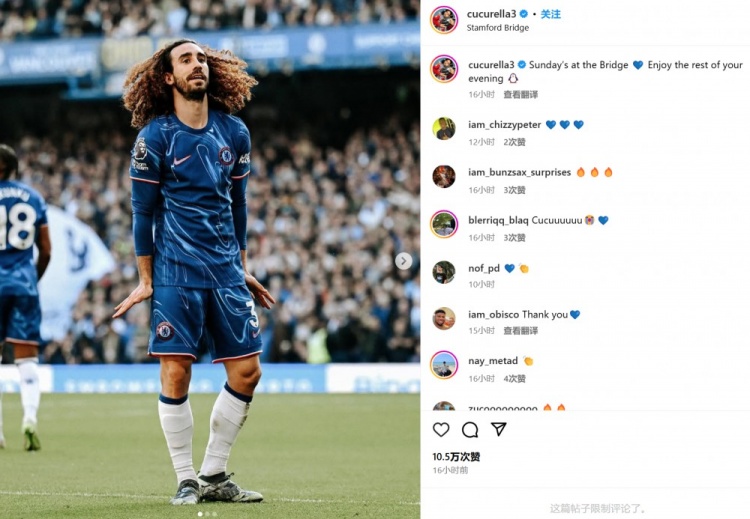Screen dimensions: 750x519
Task: Open Stamford Bridge location link
Action: click(497, 28)
